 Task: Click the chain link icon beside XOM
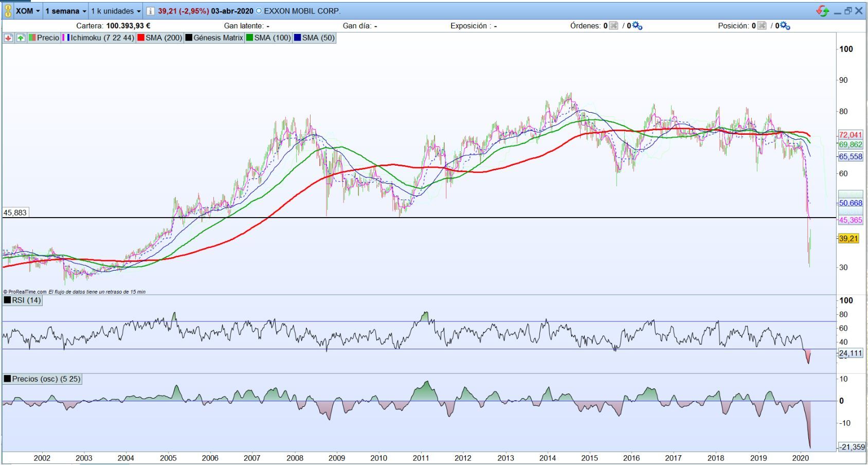[8, 11]
